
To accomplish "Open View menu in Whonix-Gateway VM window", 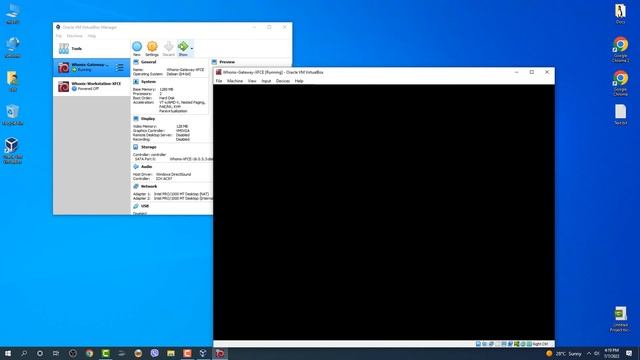I will [x=252, y=81].
